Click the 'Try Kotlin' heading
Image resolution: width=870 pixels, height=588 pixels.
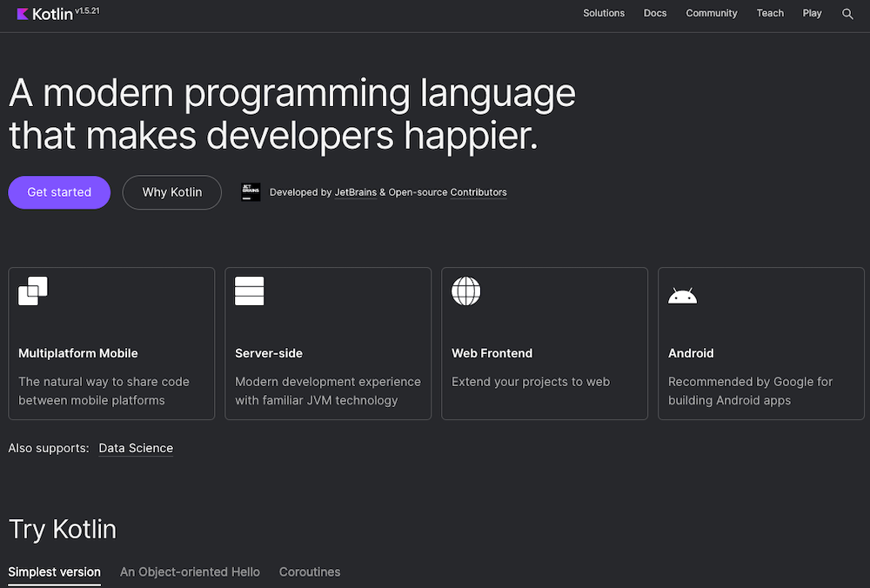(63, 529)
